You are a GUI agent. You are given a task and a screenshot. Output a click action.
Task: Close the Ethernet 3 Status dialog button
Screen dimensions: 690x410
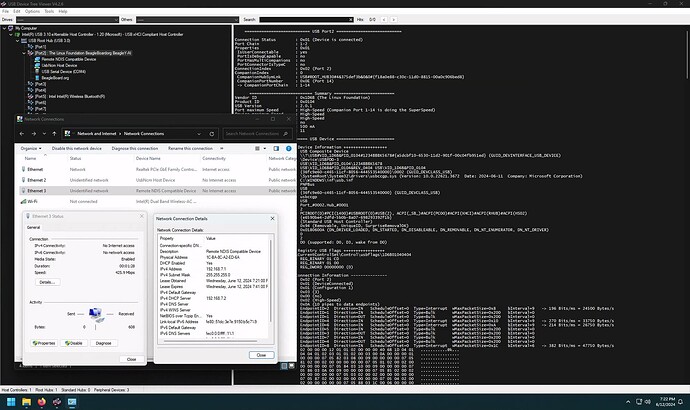pos(131,359)
